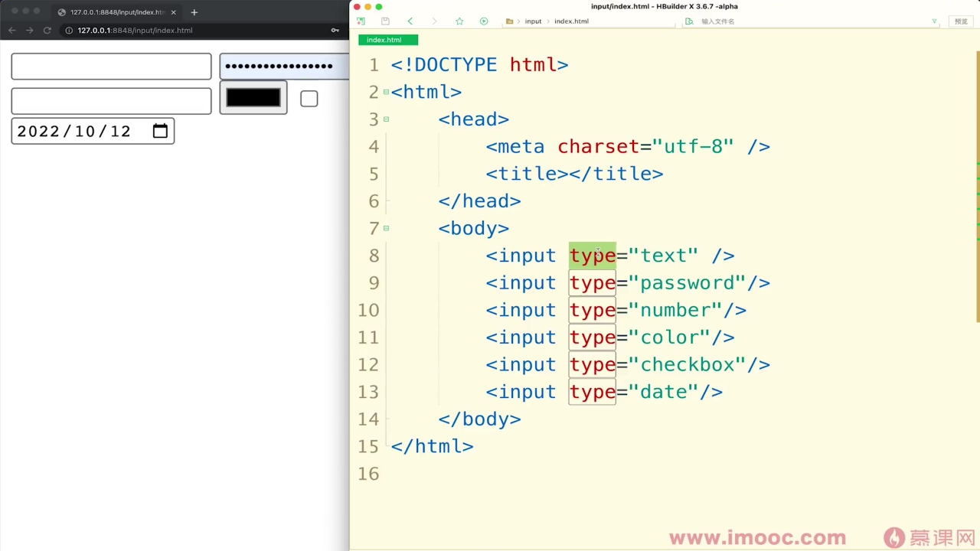Click the editor vertical scrollbar

[977, 185]
